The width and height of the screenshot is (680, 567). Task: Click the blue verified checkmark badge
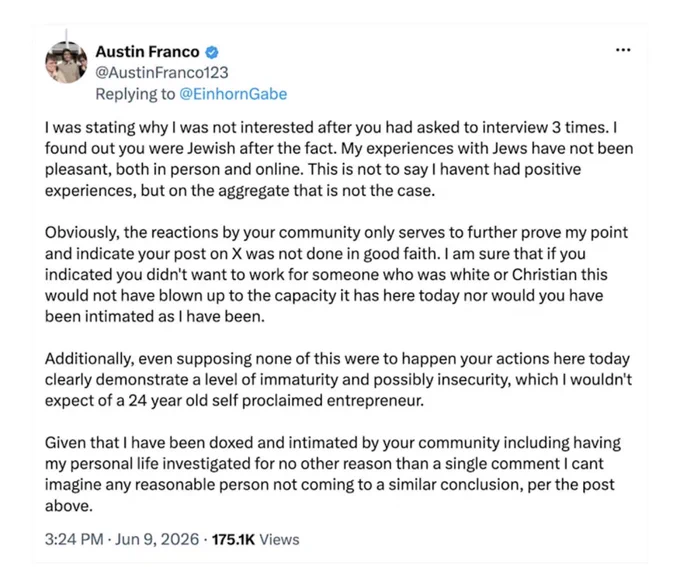click(211, 52)
